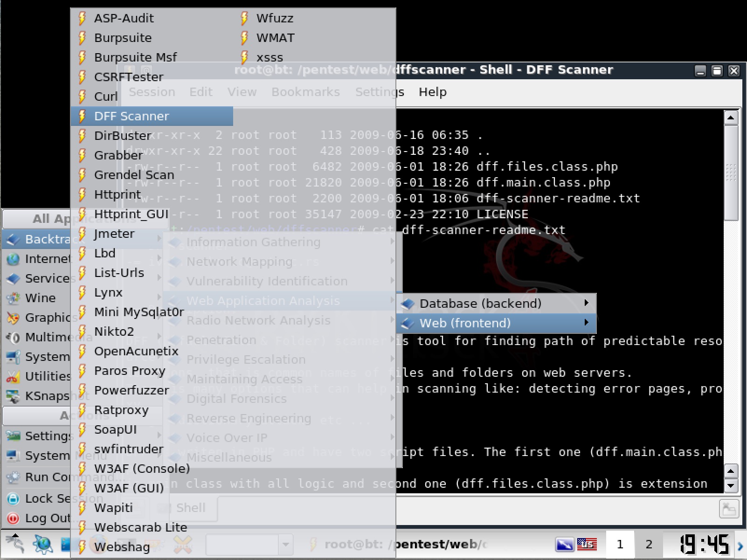Viewport: 747px width, 560px height.
Task: Expand the Reverse Engineering submenu arrow
Action: click(x=393, y=418)
